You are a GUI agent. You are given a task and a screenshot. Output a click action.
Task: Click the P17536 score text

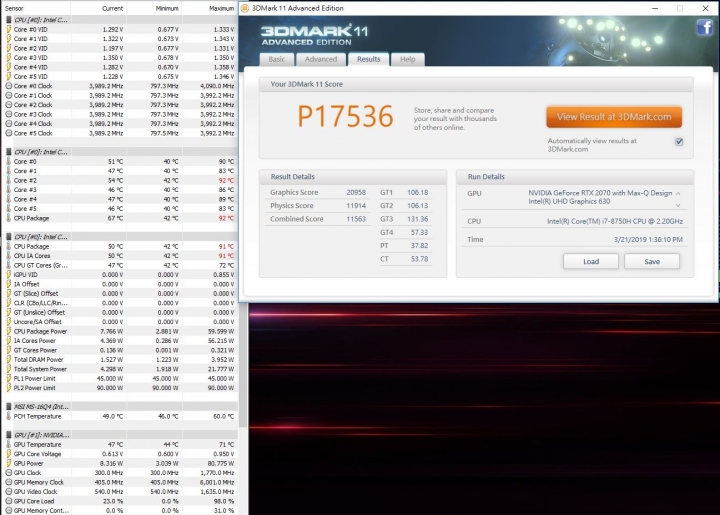pos(345,116)
